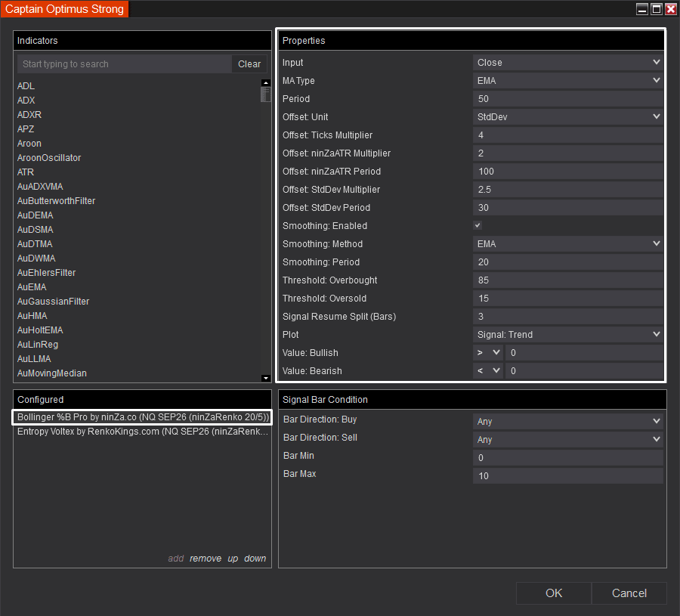Click the add link in Configured panel
The height and width of the screenshot is (616, 680).
coord(175,559)
